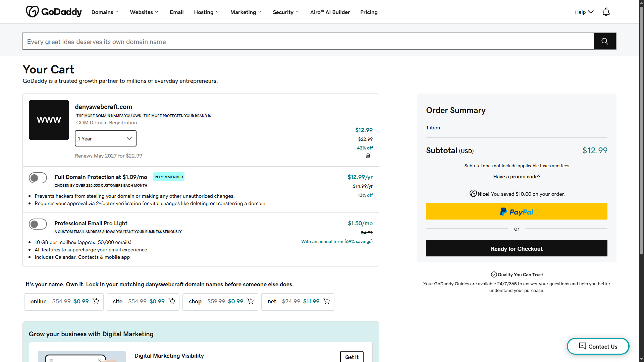Add the .net domain to cart
The width and height of the screenshot is (644, 362).
(x=327, y=301)
